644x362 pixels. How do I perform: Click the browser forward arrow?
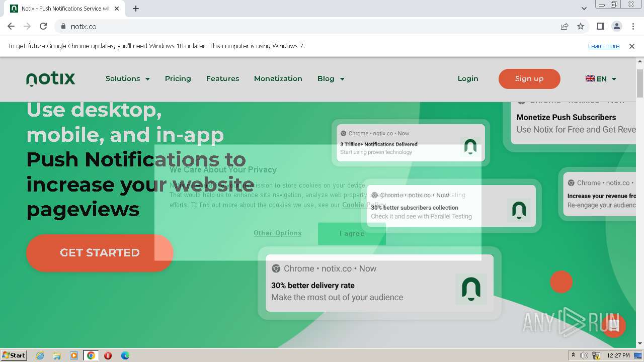coord(27,26)
